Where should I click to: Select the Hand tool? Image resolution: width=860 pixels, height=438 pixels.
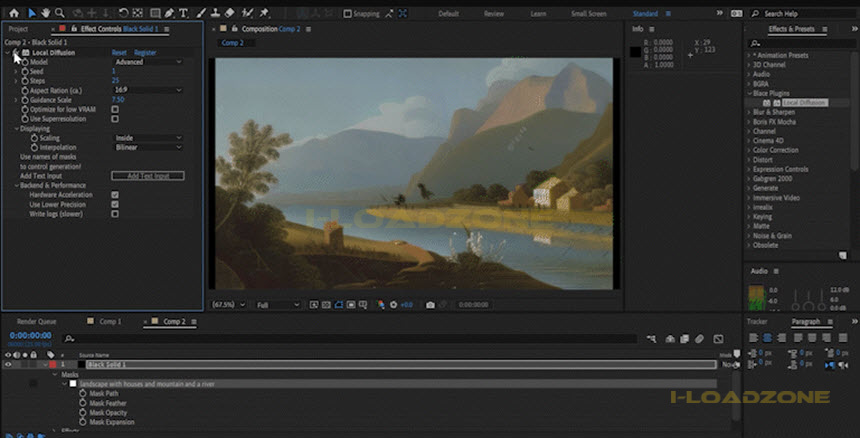(x=46, y=13)
